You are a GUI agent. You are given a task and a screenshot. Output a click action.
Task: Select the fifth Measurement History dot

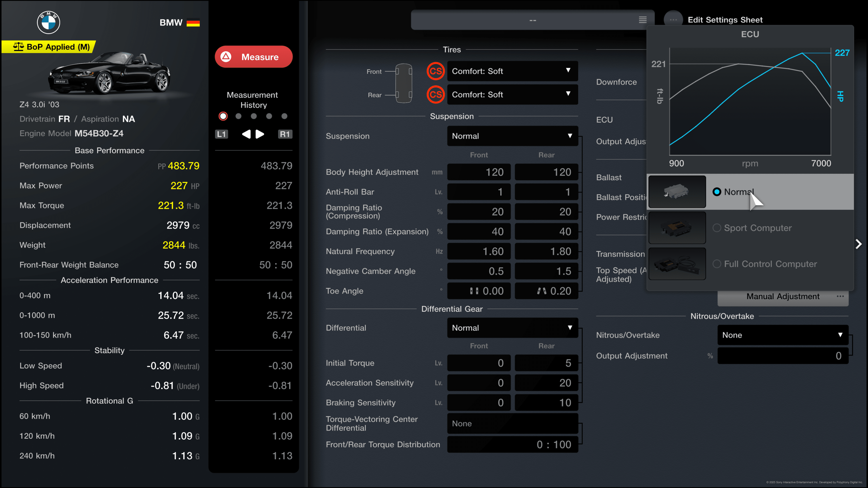pos(284,116)
